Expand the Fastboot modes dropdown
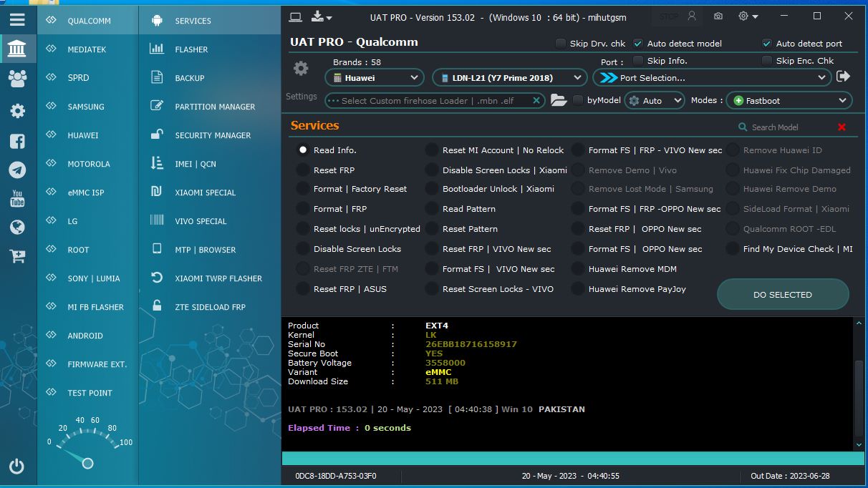 coord(789,101)
